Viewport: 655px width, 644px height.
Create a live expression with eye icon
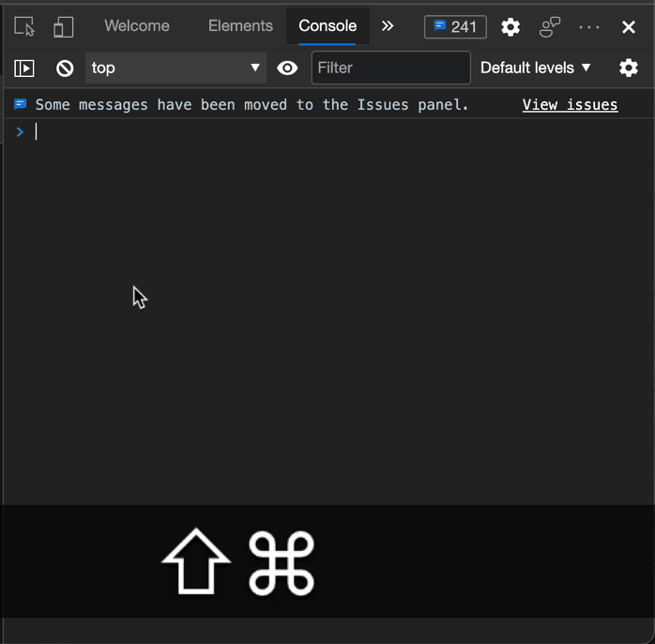point(287,68)
